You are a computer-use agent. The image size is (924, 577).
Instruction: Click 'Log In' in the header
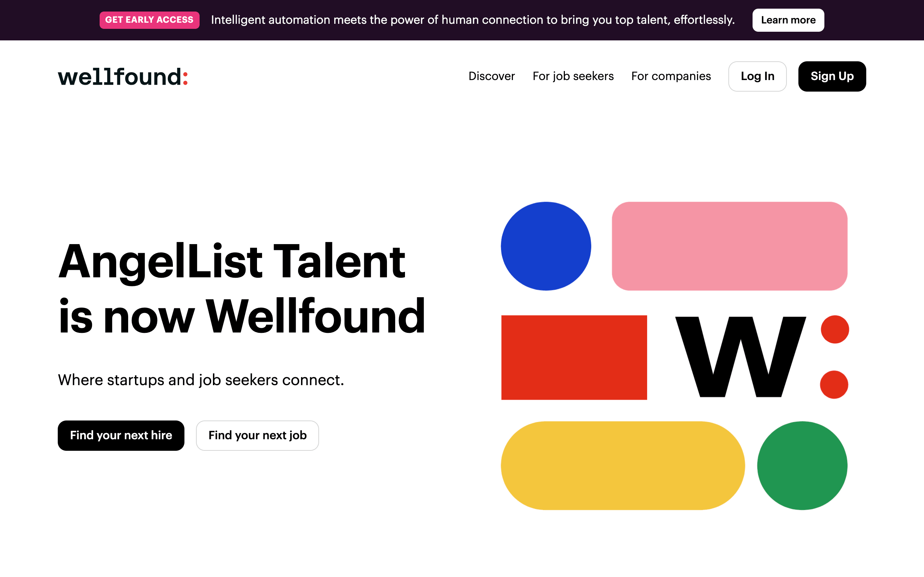point(758,76)
